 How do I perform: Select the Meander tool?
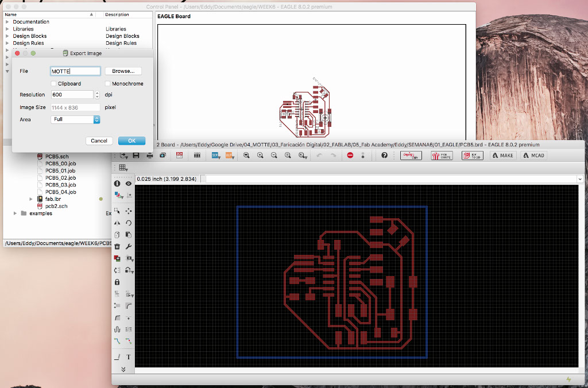click(117, 329)
